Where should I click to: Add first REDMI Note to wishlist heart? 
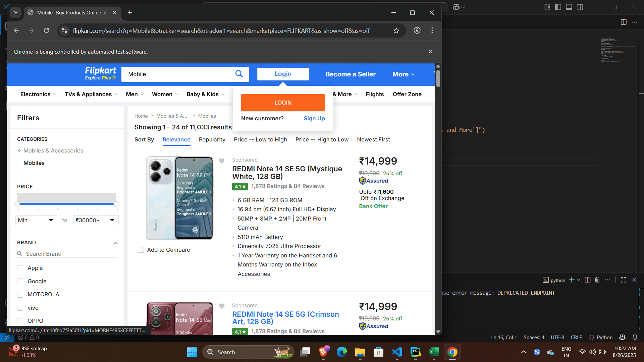coord(222,161)
